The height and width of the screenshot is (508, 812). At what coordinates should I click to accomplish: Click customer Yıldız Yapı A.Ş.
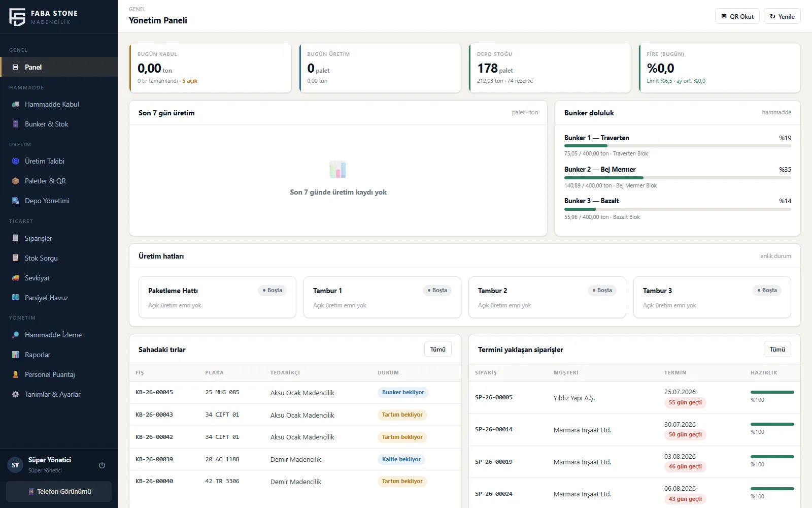tap(574, 398)
